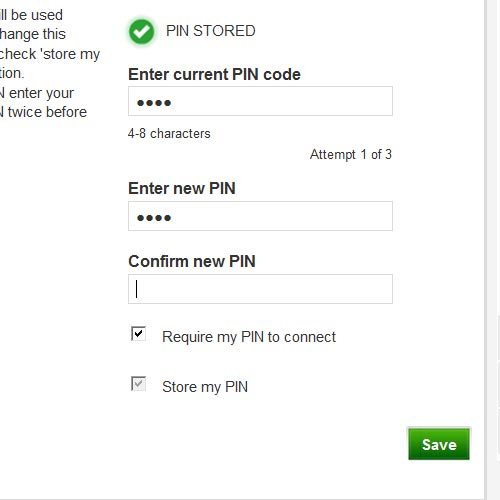Click the Confirm new PIN heading
Viewport: 500px width, 500px height.
pyautogui.click(x=192, y=261)
